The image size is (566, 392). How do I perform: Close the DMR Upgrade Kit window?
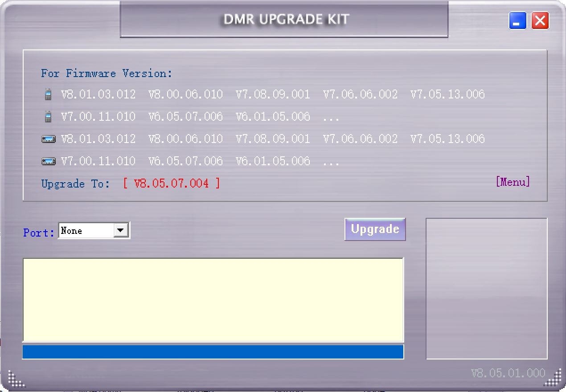pyautogui.click(x=540, y=21)
